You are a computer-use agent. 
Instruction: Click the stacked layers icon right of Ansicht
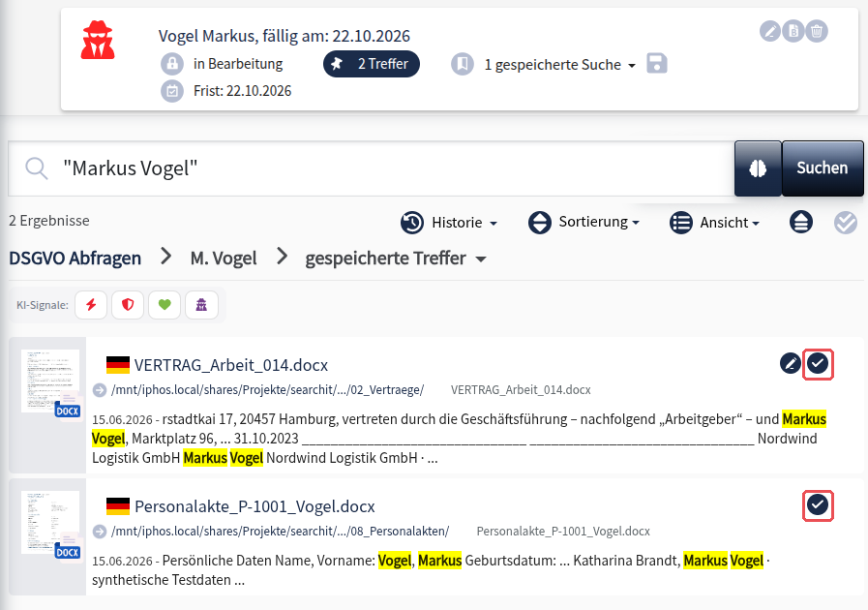[x=801, y=222]
